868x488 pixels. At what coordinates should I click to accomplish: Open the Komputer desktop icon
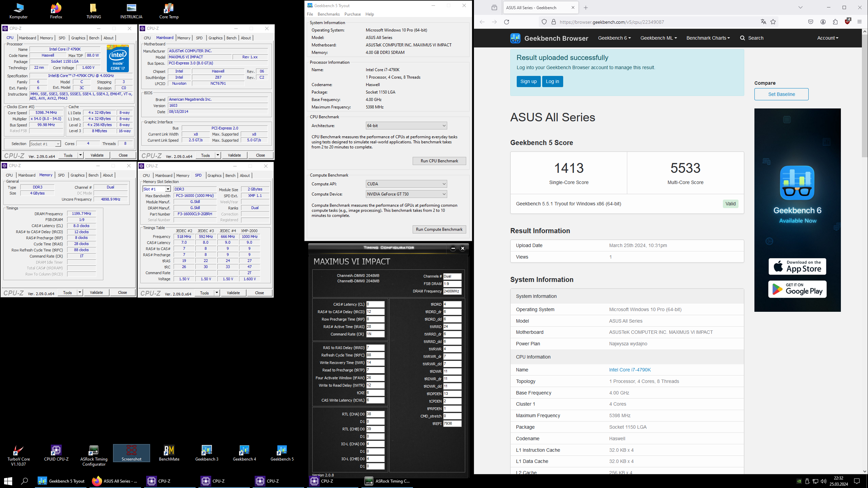pyautogui.click(x=18, y=11)
